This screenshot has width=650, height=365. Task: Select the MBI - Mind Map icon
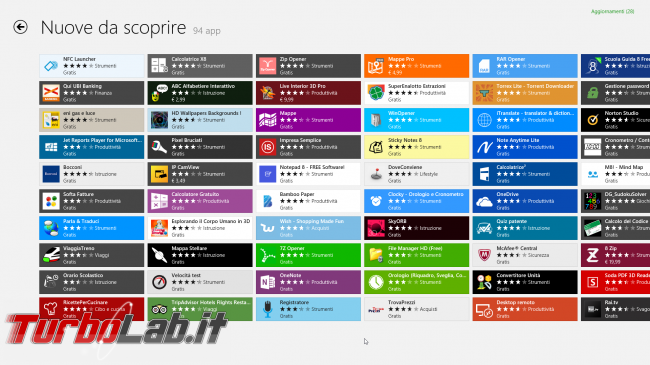pos(593,174)
